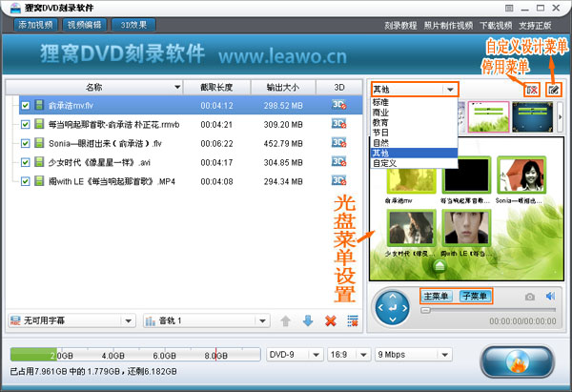Click the 3D icon for 每当响起那首歌 rmvb row
572x392 pixels.
pos(338,124)
